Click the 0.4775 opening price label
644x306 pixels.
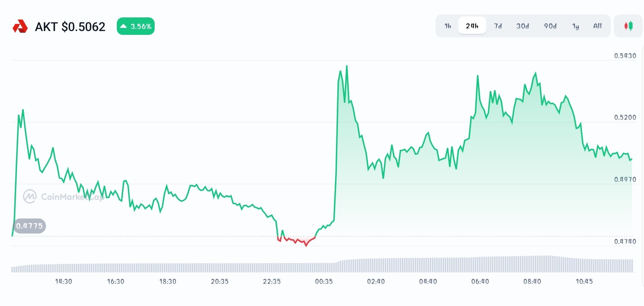29,226
